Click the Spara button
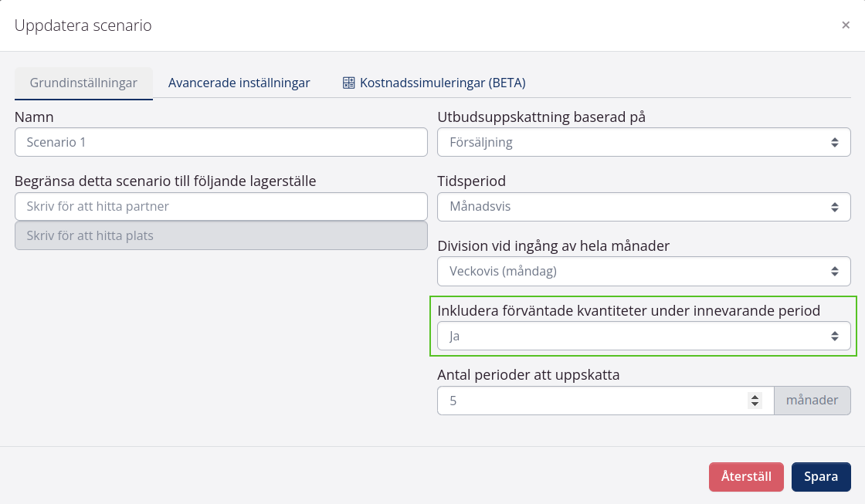 pyautogui.click(x=821, y=476)
